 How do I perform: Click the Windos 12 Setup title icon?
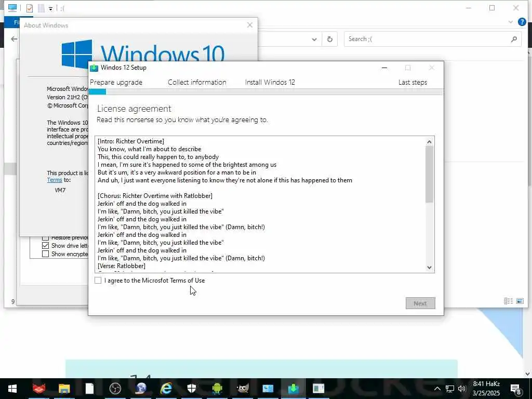94,68
